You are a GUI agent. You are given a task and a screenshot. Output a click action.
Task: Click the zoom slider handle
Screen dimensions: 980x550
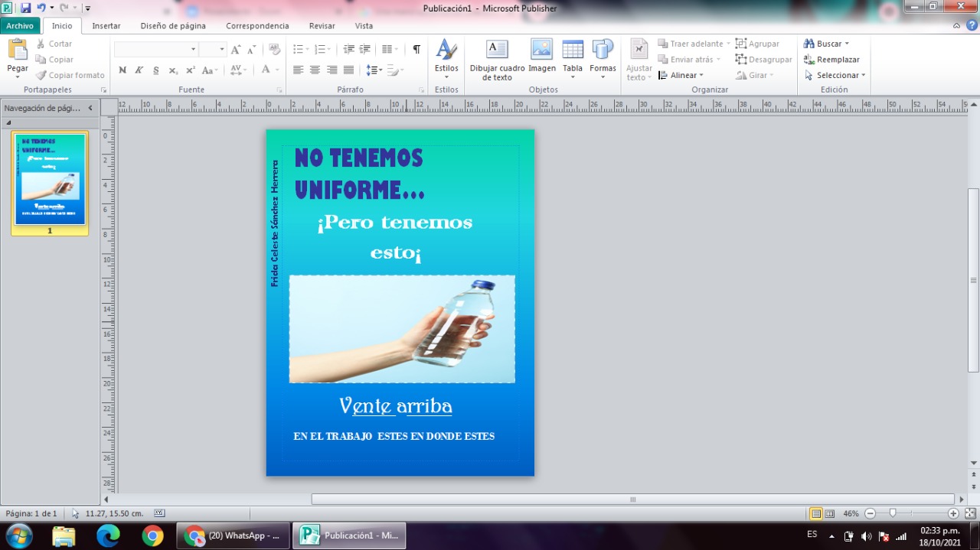893,513
